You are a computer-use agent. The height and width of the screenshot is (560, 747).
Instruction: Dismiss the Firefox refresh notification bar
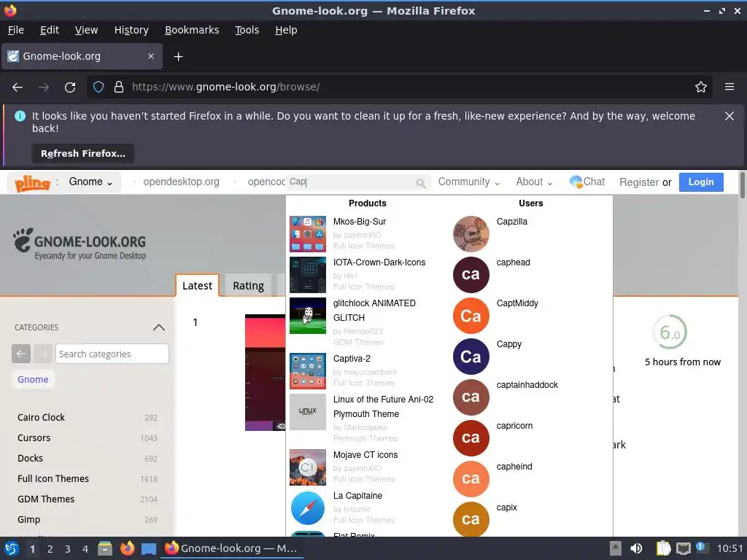pyautogui.click(x=729, y=116)
